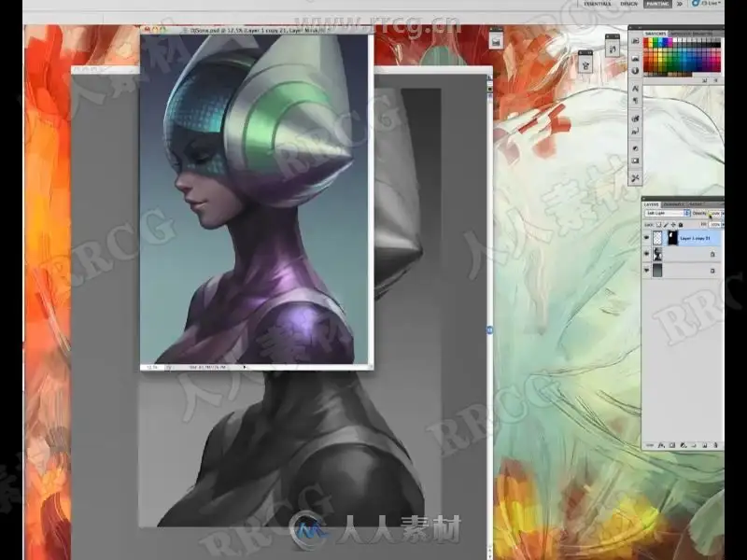The width and height of the screenshot is (747, 560).
Task: Open the layer blend mode dropdown
Action: tap(668, 213)
